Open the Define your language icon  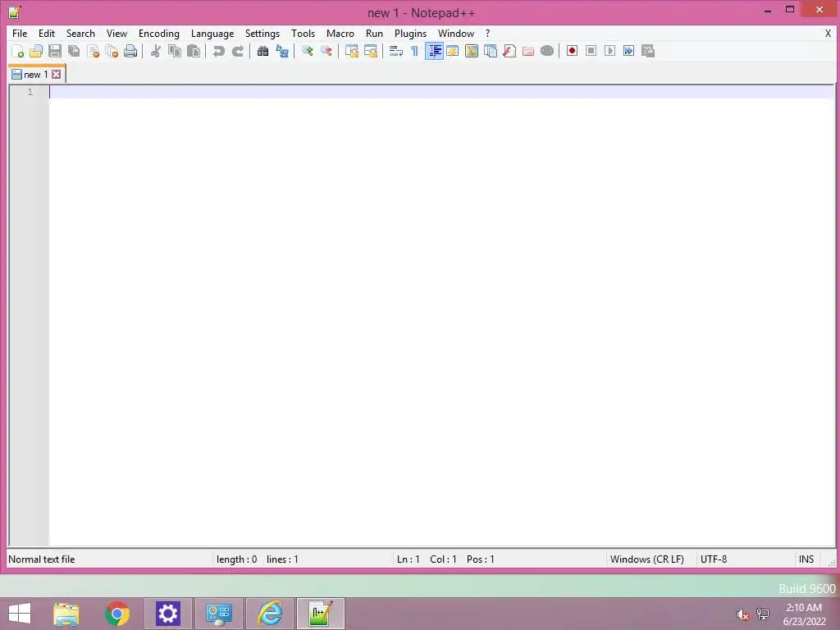coord(453,51)
